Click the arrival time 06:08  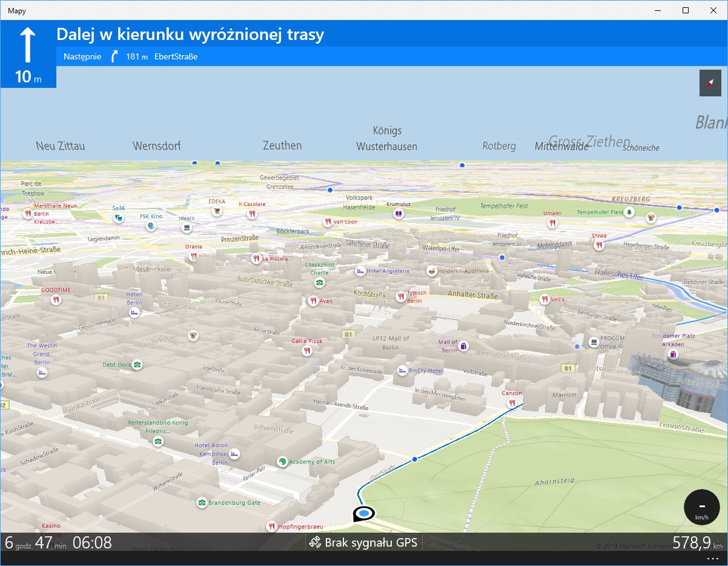pos(92,542)
